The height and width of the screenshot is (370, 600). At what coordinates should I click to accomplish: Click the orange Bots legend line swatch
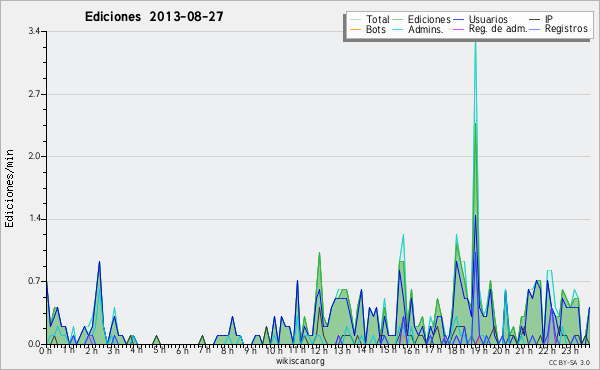[x=355, y=29]
